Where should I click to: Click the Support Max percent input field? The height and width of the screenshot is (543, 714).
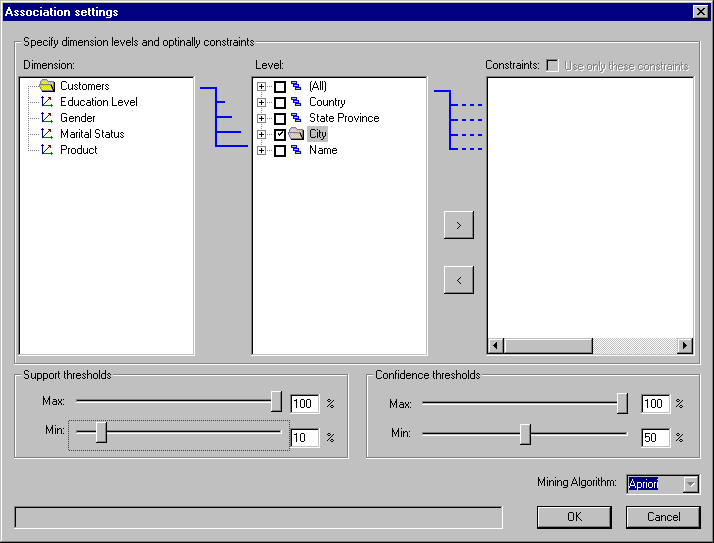click(305, 404)
